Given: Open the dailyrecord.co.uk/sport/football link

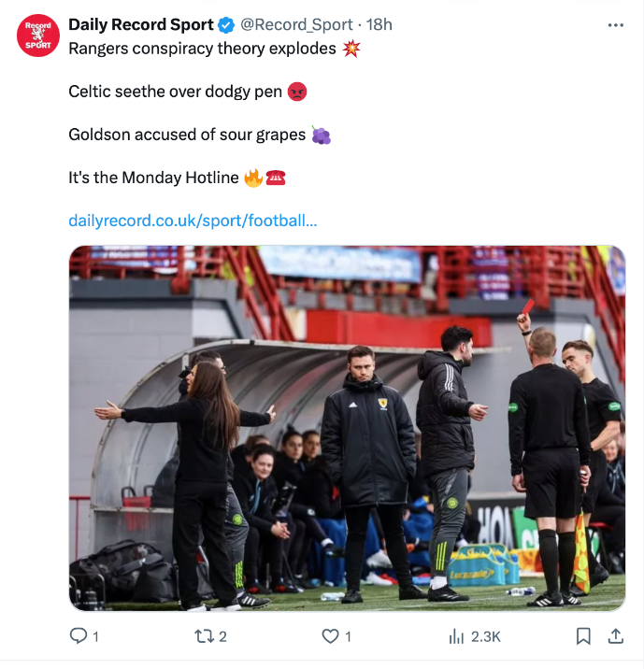Looking at the screenshot, I should [x=193, y=221].
